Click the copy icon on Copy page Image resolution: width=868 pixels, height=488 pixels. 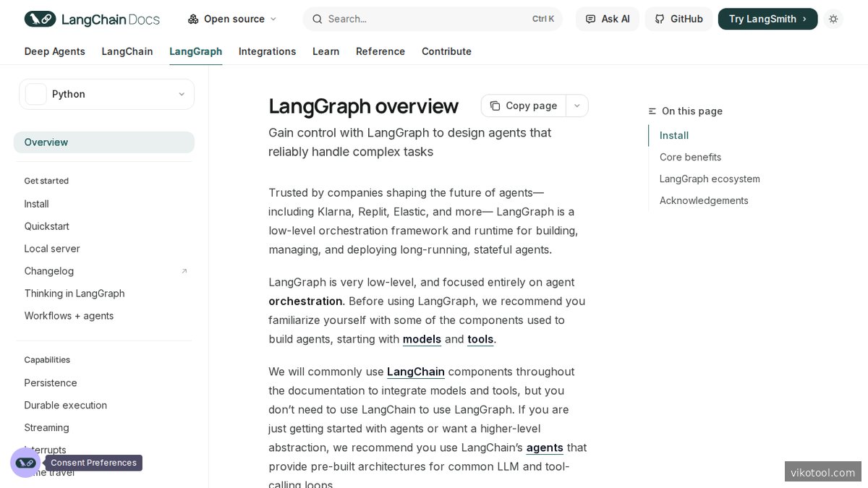click(x=495, y=106)
